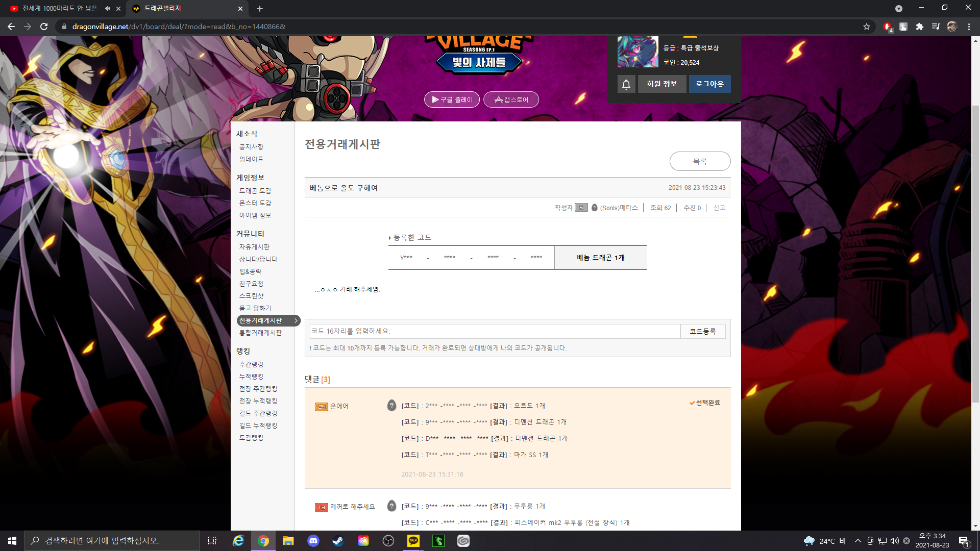980x551 pixels.
Task: Open Discord from the taskbar
Action: pyautogui.click(x=313, y=541)
